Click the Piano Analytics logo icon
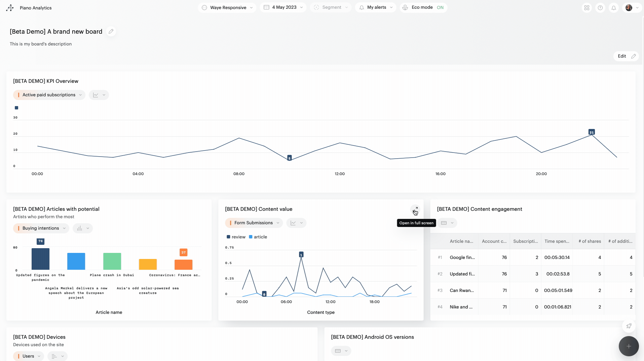This screenshot has width=644, height=361. (10, 8)
